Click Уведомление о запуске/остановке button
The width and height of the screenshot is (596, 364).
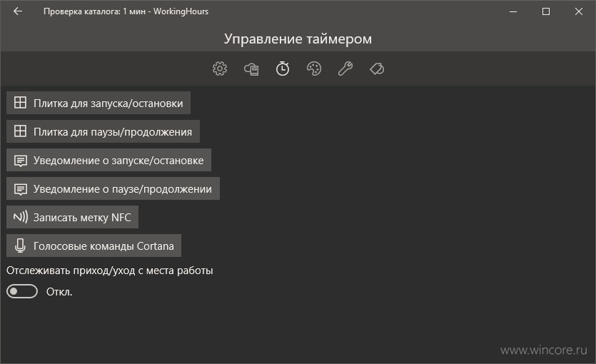(x=108, y=160)
